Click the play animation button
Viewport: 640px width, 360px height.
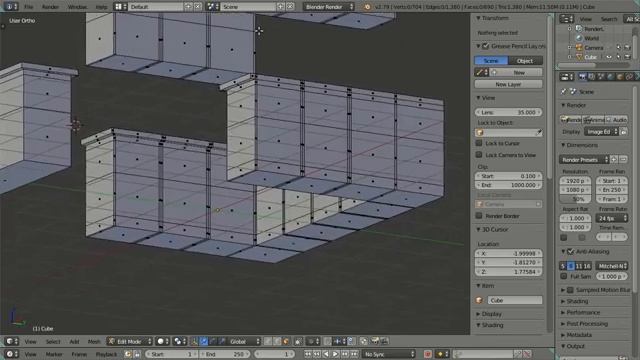tap(335, 354)
